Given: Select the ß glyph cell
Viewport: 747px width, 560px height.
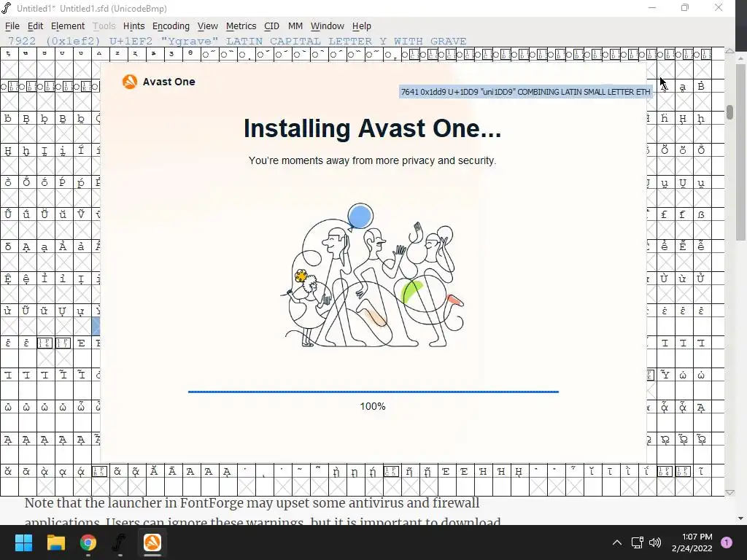Looking at the screenshot, I should coord(701,215).
